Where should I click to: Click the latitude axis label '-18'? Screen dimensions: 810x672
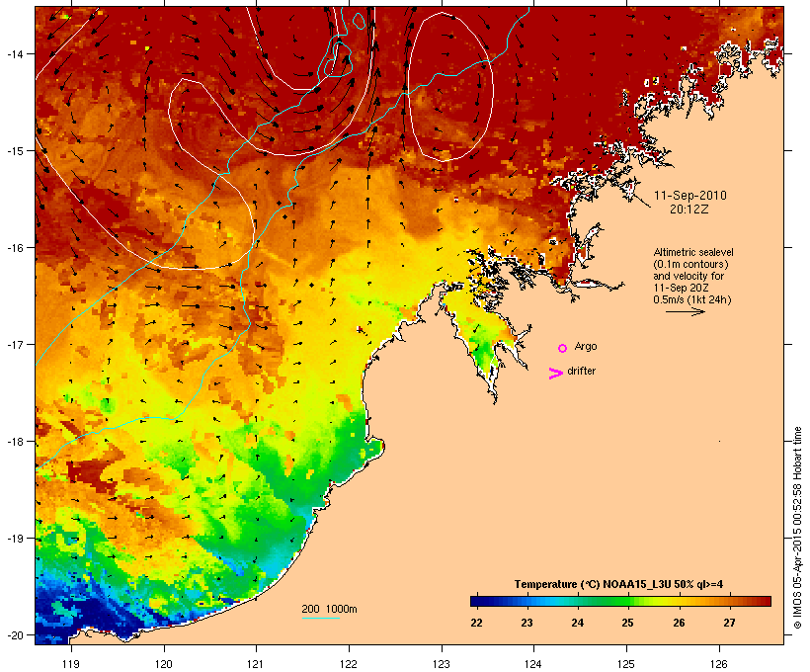[15, 442]
